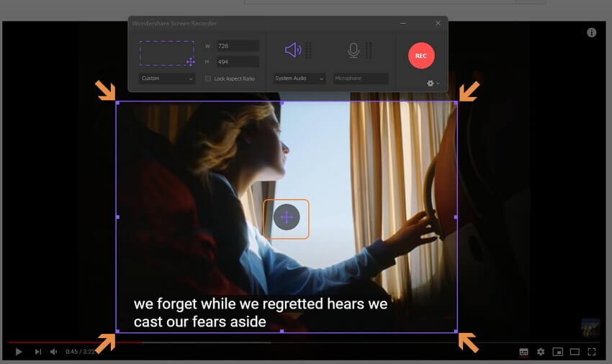This screenshot has width=612, height=364.
Task: Click the microphone level meter
Action: (369, 50)
